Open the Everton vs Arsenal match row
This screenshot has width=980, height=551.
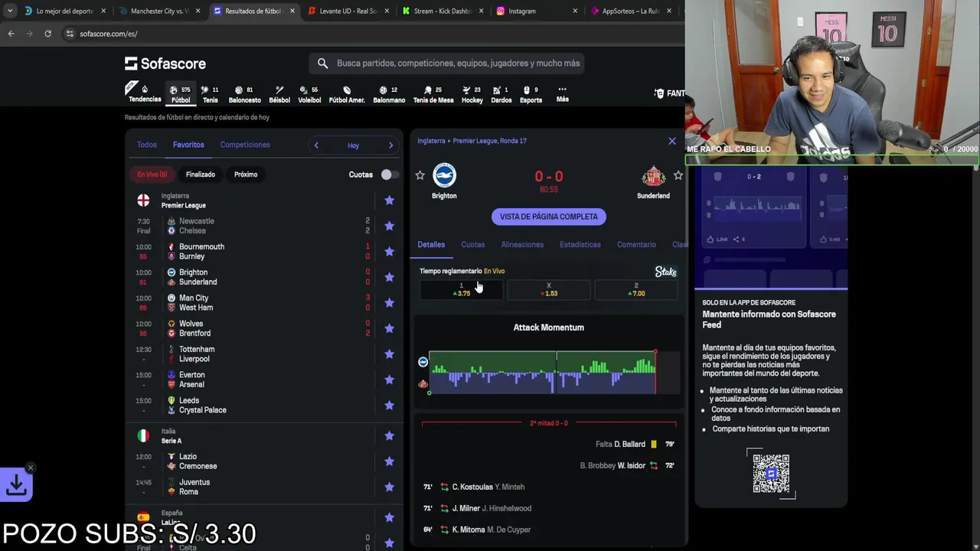pos(265,380)
